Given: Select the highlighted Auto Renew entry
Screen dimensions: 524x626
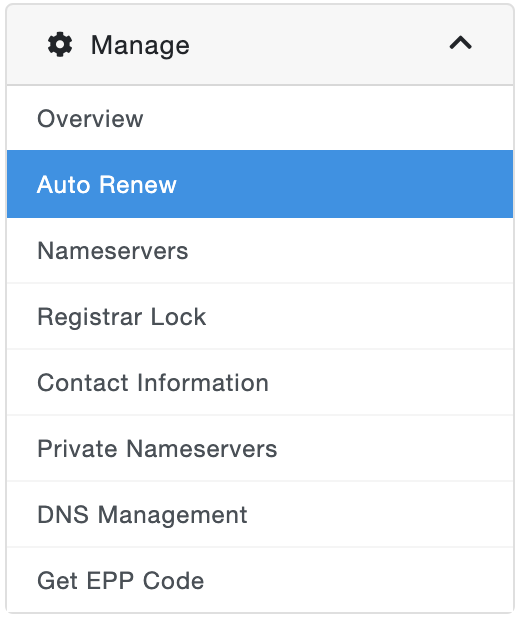Looking at the screenshot, I should (x=260, y=184).
